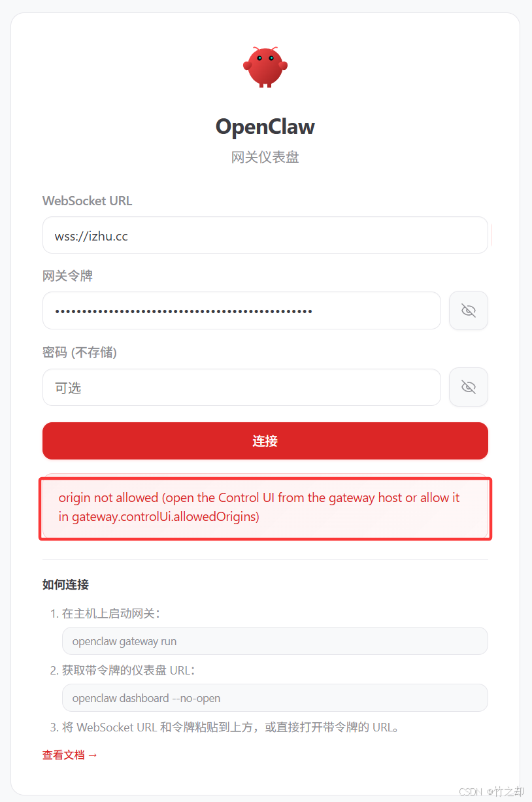The width and height of the screenshot is (532, 802).
Task: Focus the WebSocket URL input field
Action: coord(265,235)
